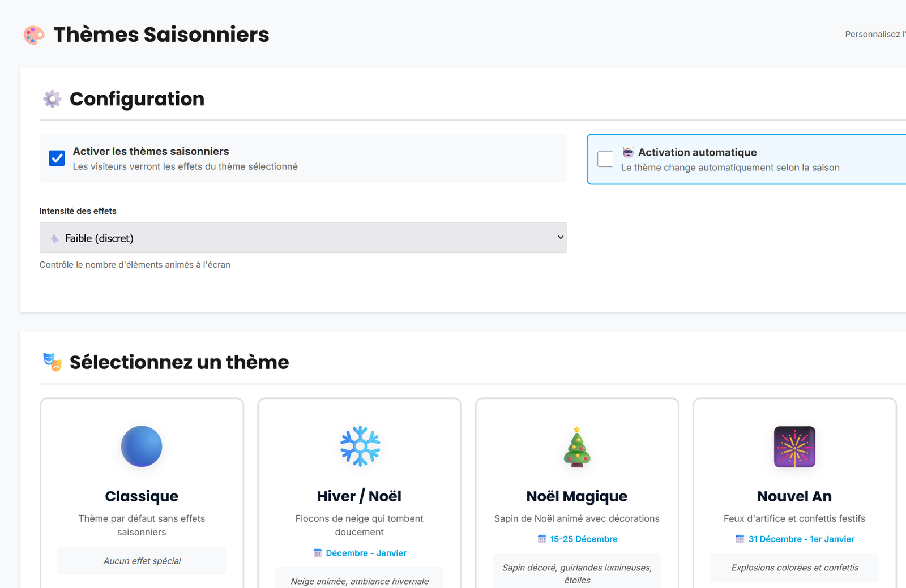Enable the Activation automatique checkbox

point(605,159)
